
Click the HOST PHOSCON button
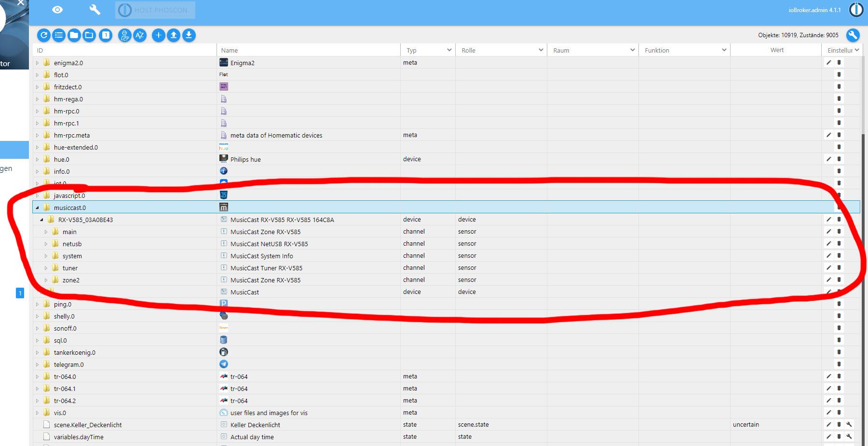pos(155,10)
